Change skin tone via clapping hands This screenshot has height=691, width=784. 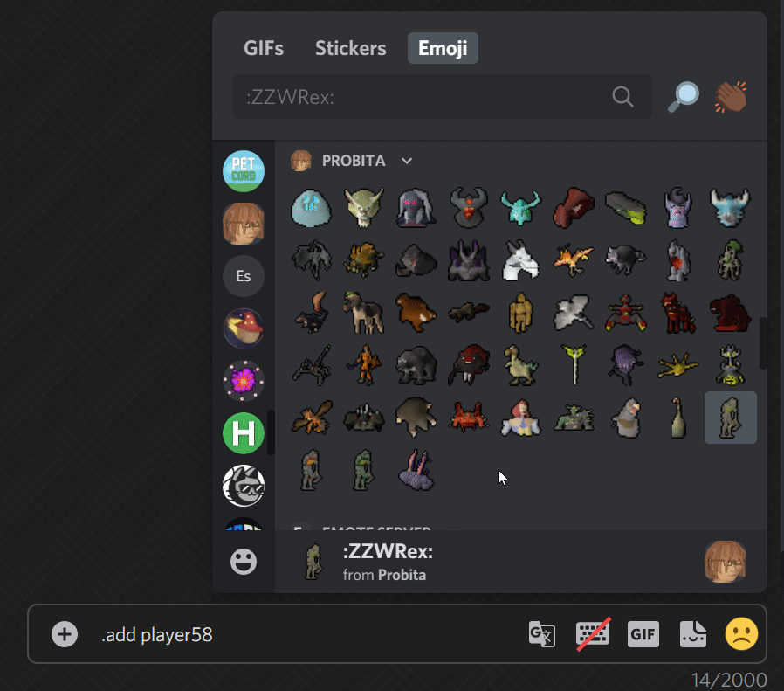pos(731,97)
